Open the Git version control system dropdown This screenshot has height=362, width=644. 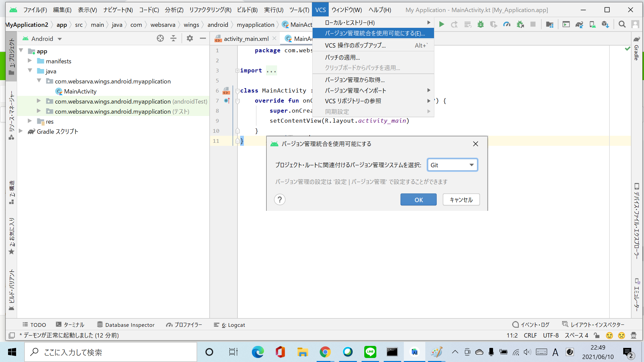click(452, 165)
